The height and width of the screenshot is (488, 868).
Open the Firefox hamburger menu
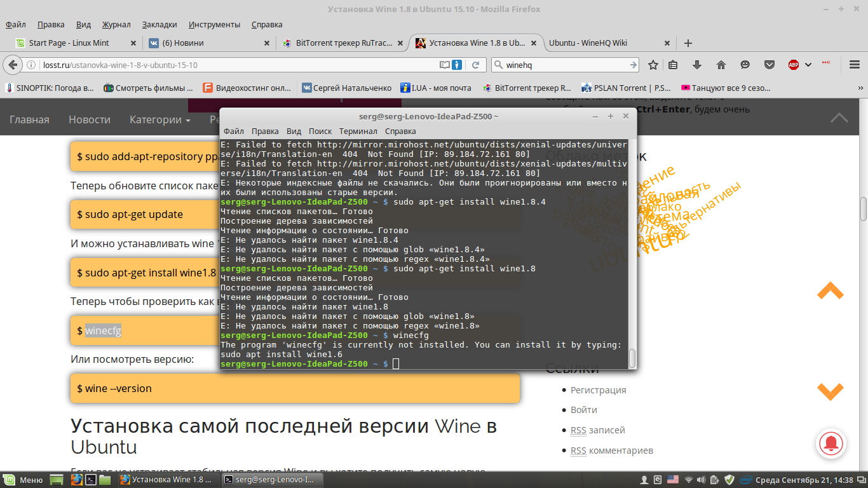pyautogui.click(x=853, y=65)
